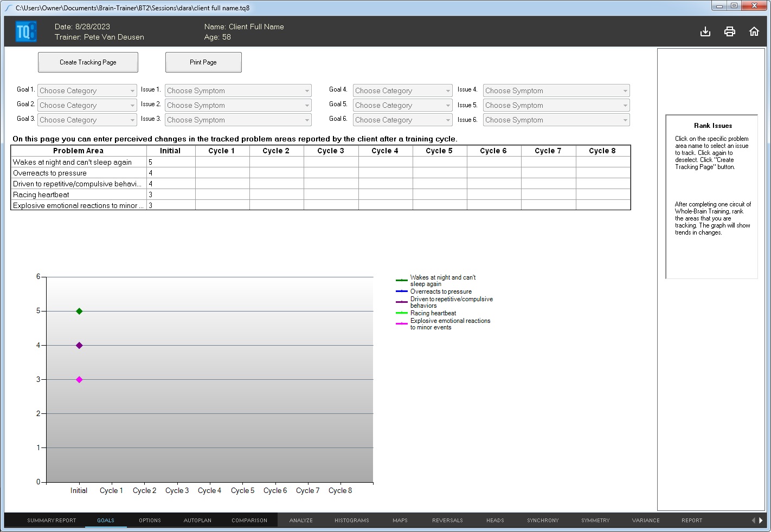Open the OPTIONS tab

(x=150, y=520)
